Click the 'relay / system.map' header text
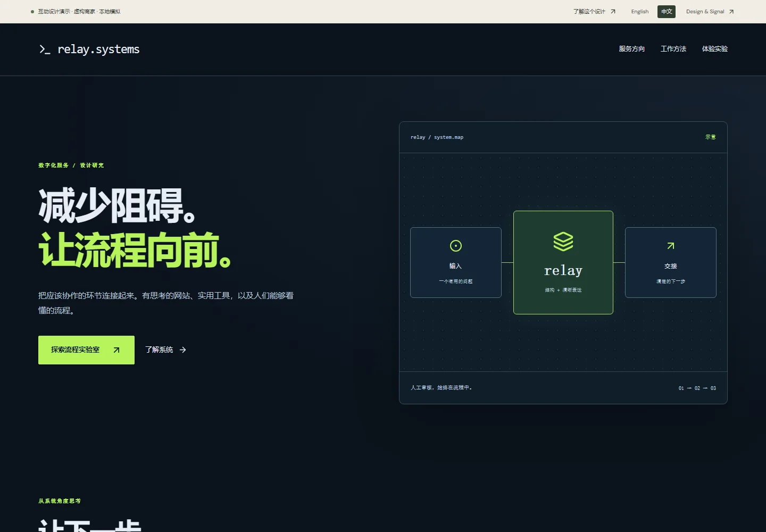Image resolution: width=766 pixels, height=532 pixels. pyautogui.click(x=437, y=137)
